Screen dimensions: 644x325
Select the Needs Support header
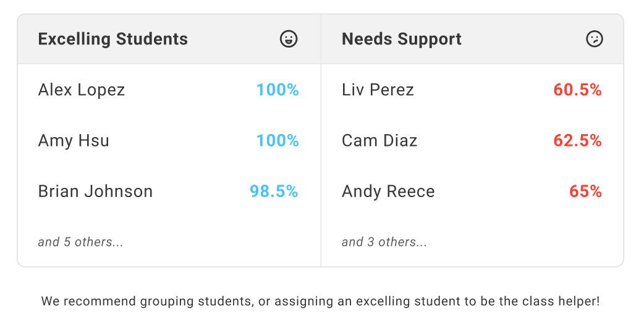(402, 39)
